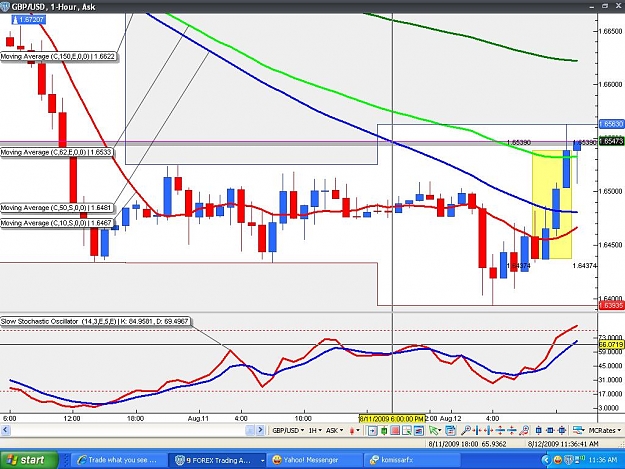Viewport: 625px width, 469px height.
Task: Open the GBP/USD symbol dropdown
Action: click(x=288, y=430)
